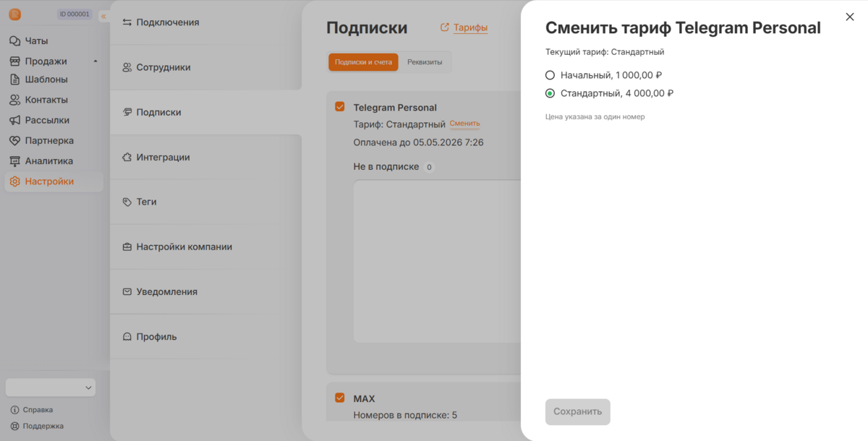Select the Шаблоны sidebar icon
The image size is (868, 441).
pyautogui.click(x=15, y=81)
